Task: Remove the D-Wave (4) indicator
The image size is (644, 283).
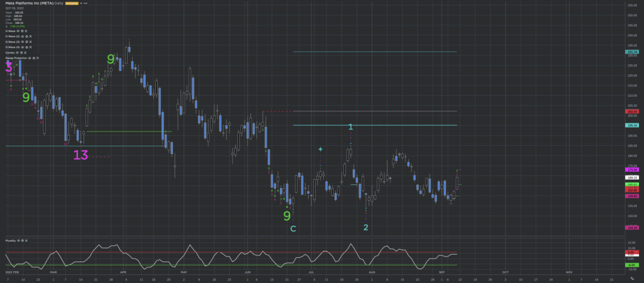Action: (30, 47)
